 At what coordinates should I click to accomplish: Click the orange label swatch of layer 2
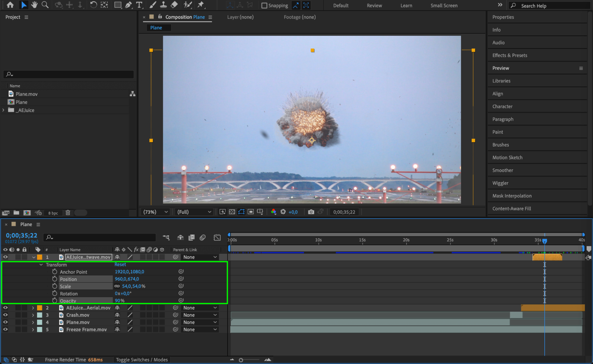click(x=39, y=308)
